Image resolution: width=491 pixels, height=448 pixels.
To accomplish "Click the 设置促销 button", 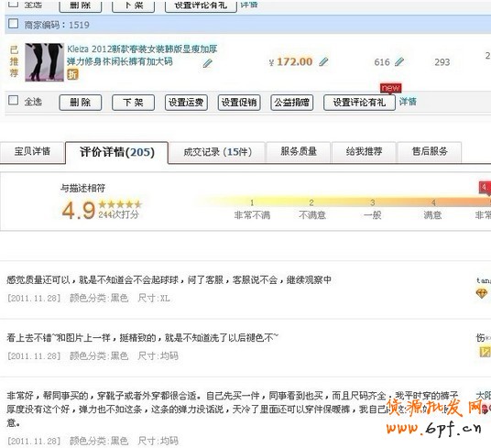I will pos(239,103).
